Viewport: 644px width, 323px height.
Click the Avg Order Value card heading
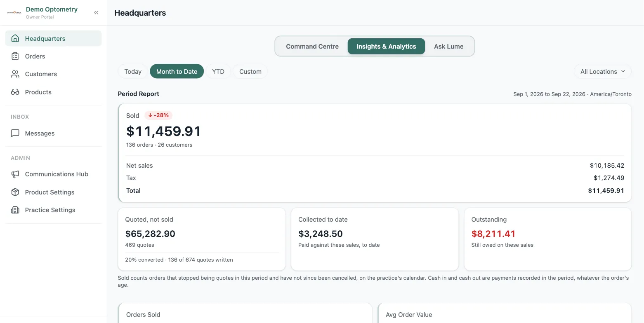409,315
